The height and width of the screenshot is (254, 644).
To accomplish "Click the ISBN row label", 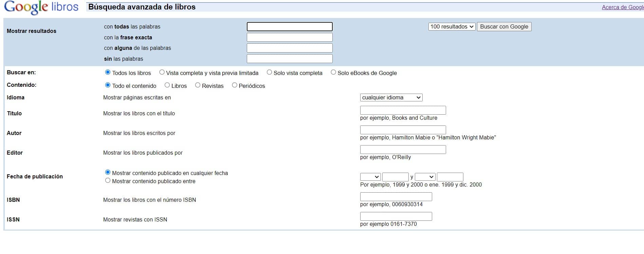I will 13,200.
